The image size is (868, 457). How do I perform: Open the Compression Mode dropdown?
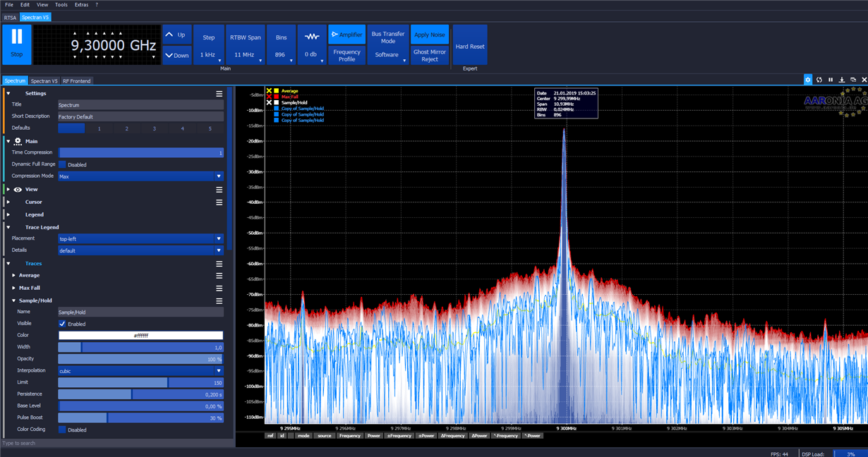[x=140, y=176]
